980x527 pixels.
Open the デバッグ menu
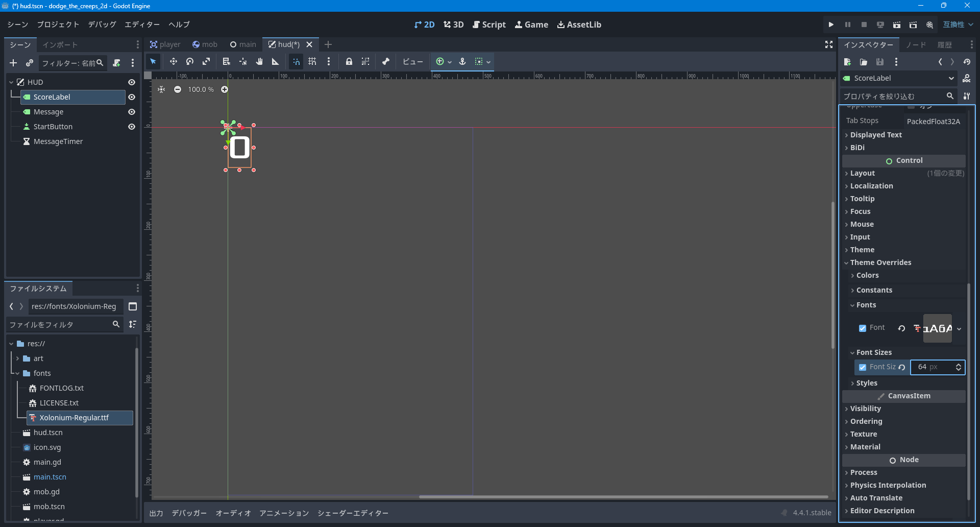click(102, 25)
